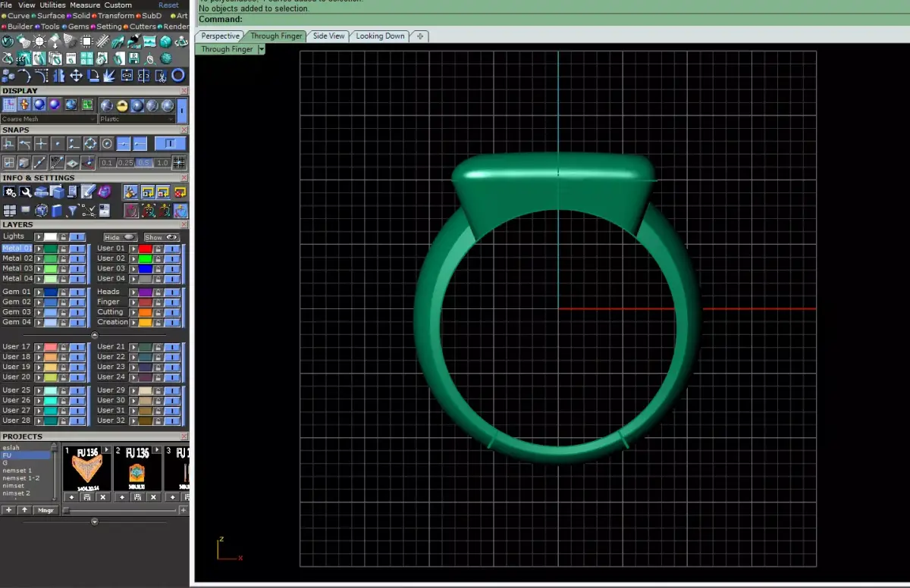
Task: Click the red User 01 color swatch
Action: [x=146, y=249]
